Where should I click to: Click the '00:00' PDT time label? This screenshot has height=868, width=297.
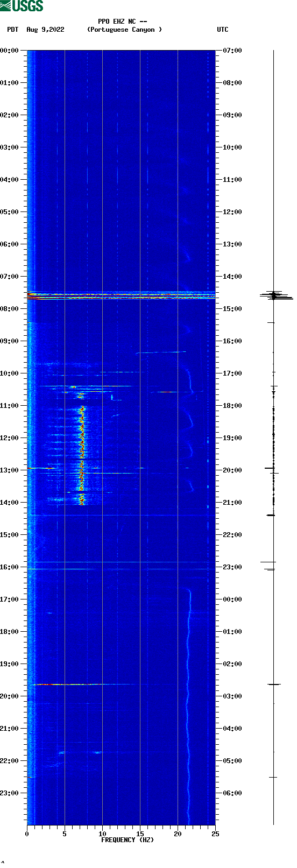coord(10,50)
